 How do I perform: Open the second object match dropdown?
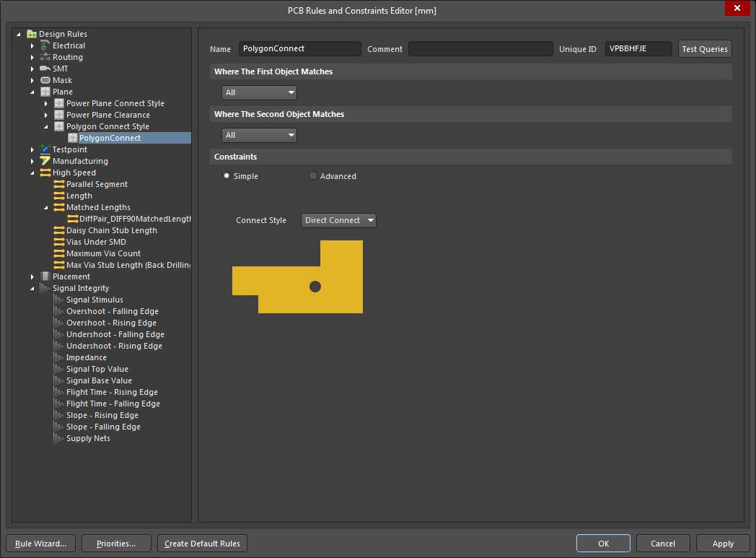coord(259,135)
